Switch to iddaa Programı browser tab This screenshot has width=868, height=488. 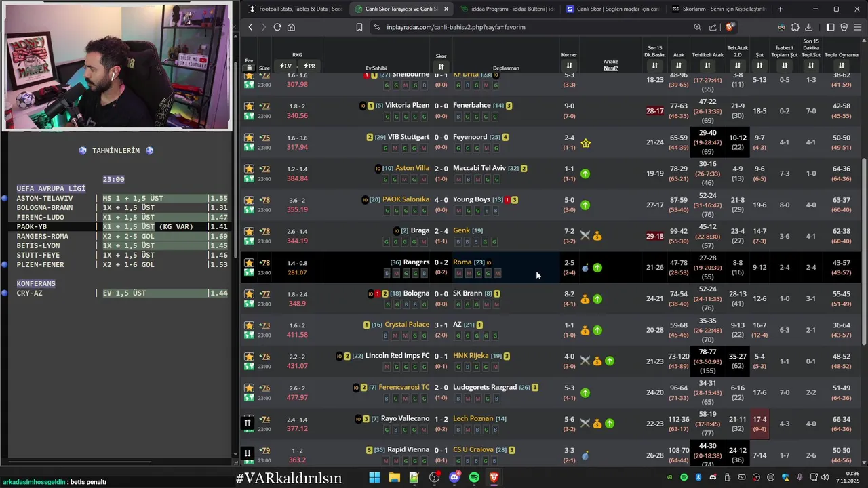(507, 9)
